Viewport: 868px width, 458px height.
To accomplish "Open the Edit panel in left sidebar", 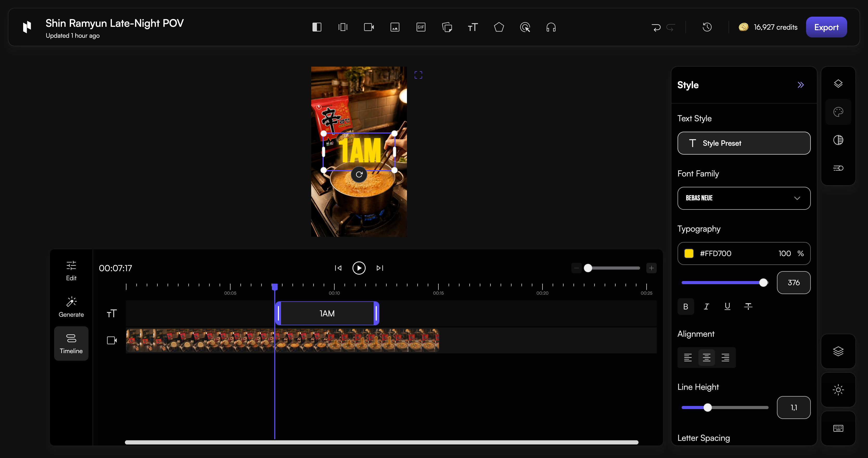I will tap(71, 271).
